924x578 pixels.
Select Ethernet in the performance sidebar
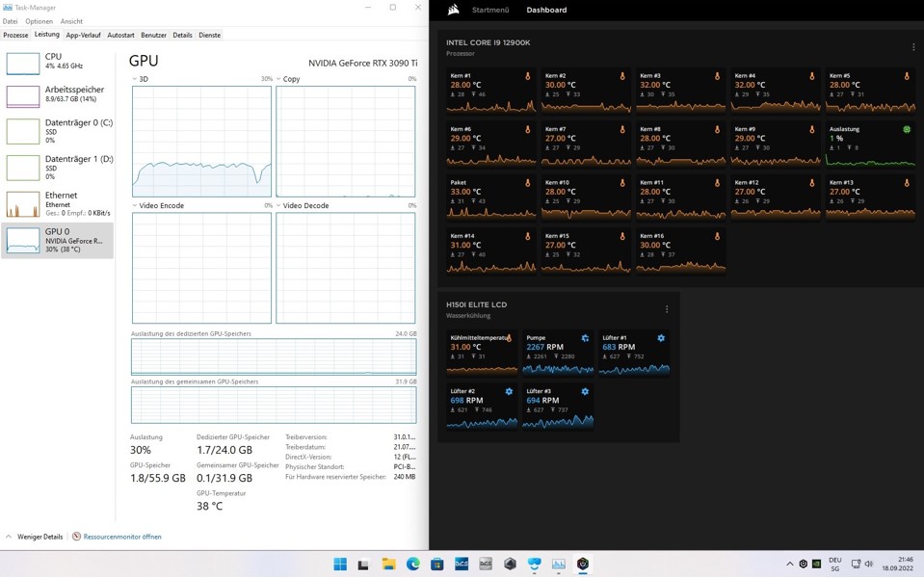[x=57, y=203]
